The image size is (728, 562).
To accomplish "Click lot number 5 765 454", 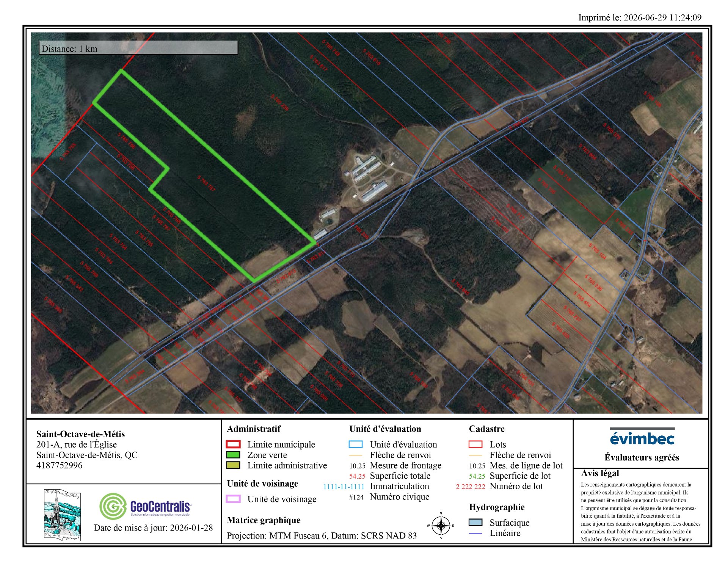I will tap(582, 299).
